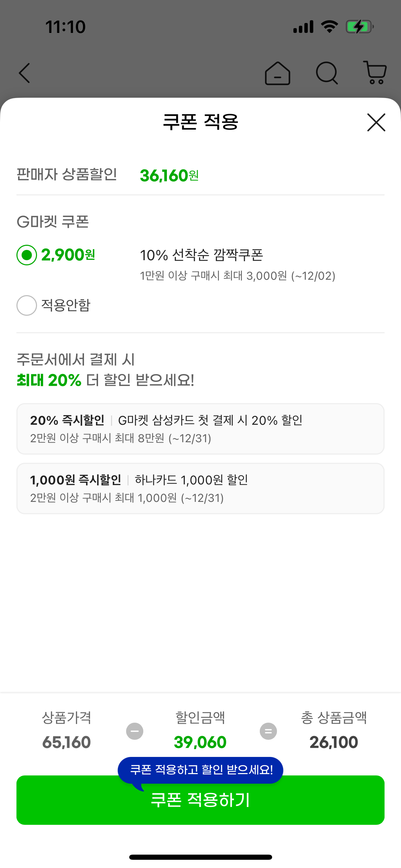Go to the home page icon

click(278, 73)
